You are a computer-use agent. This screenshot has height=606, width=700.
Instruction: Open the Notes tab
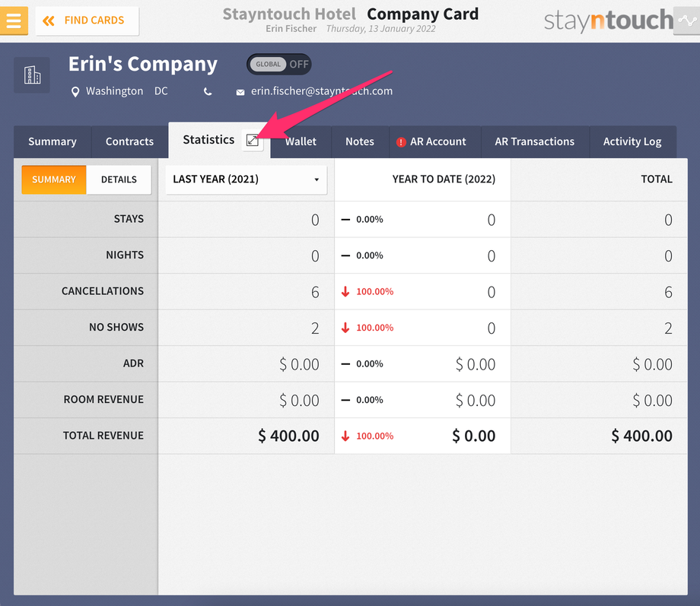pyautogui.click(x=360, y=141)
